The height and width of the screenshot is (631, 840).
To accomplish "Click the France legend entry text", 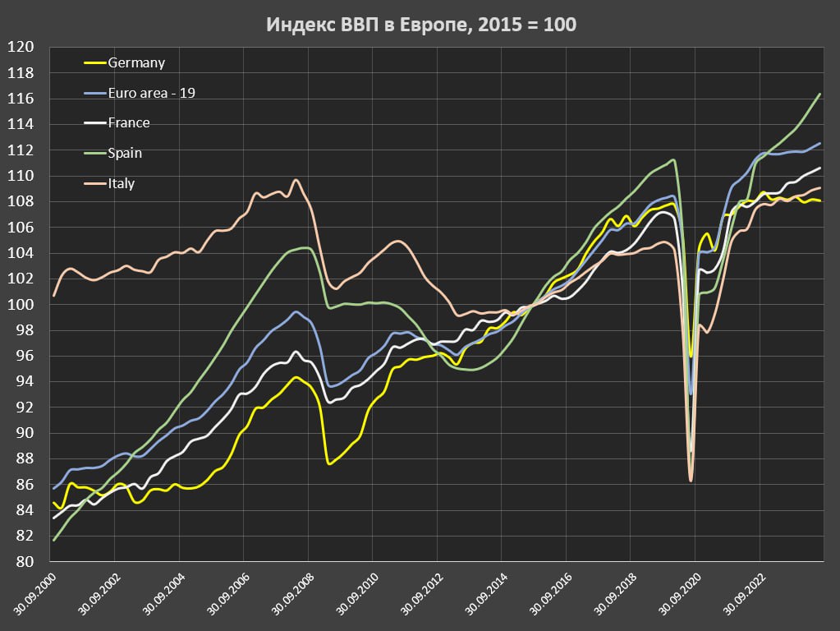I will (129, 122).
